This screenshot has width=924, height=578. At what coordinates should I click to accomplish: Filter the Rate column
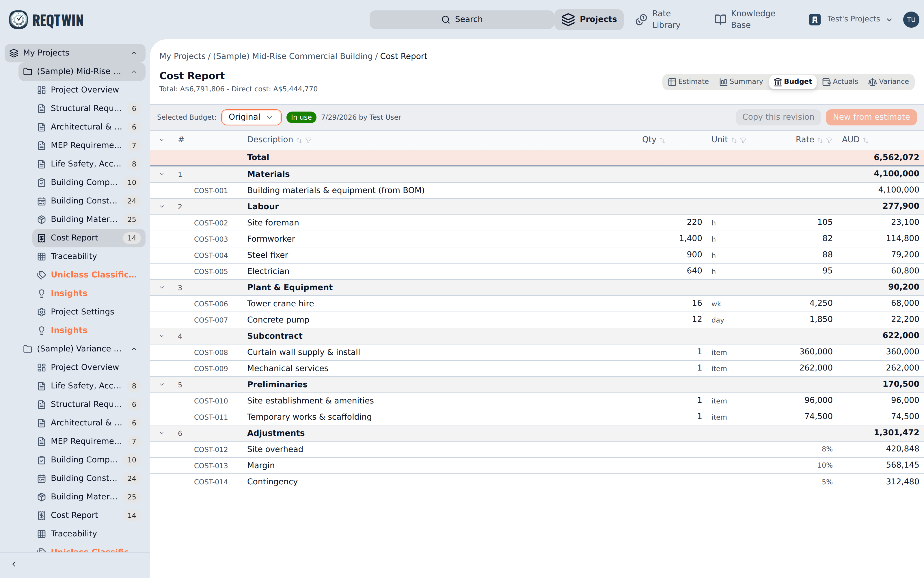coord(829,140)
